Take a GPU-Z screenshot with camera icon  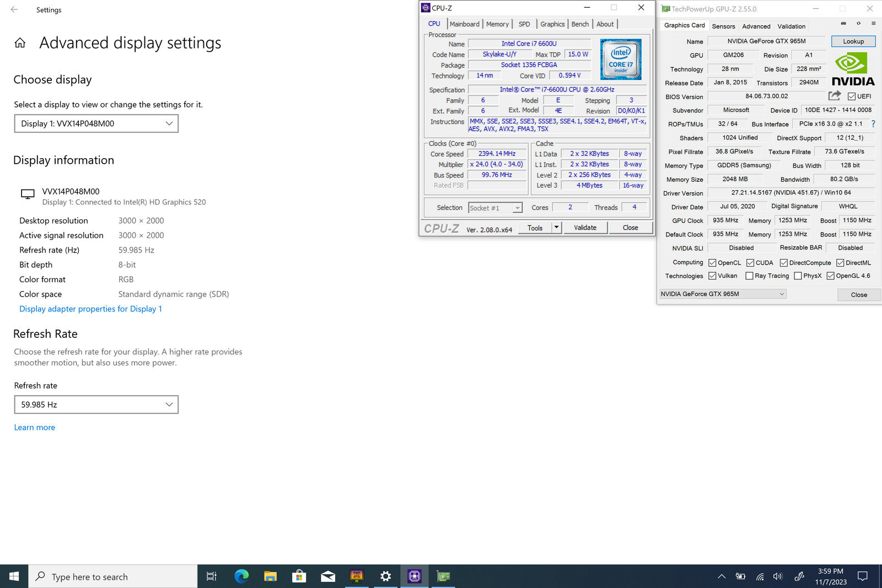tap(843, 24)
